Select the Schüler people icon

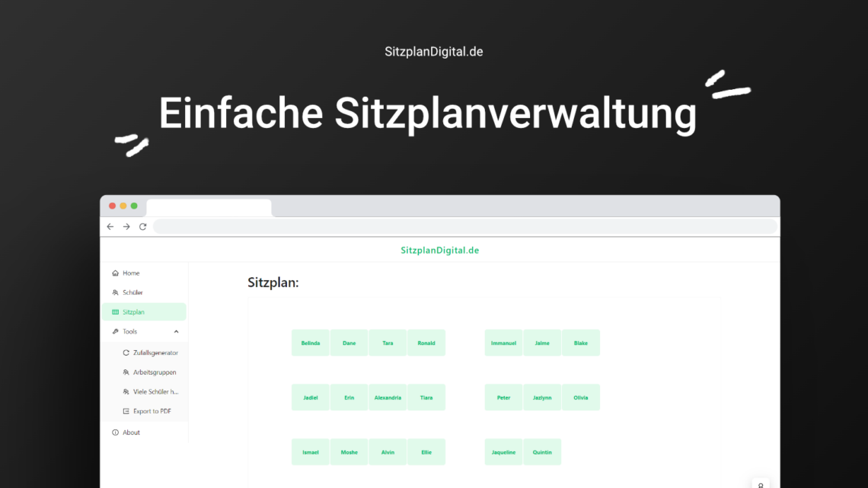(x=116, y=292)
